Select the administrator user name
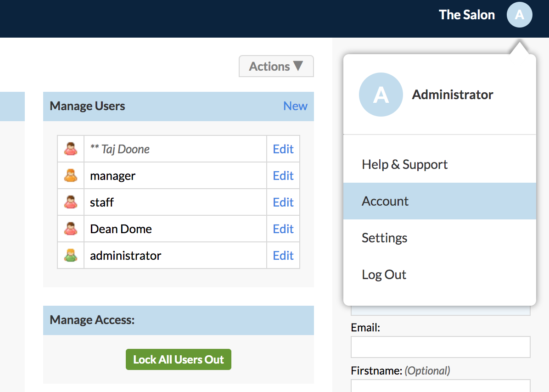The width and height of the screenshot is (549, 392). 126,256
